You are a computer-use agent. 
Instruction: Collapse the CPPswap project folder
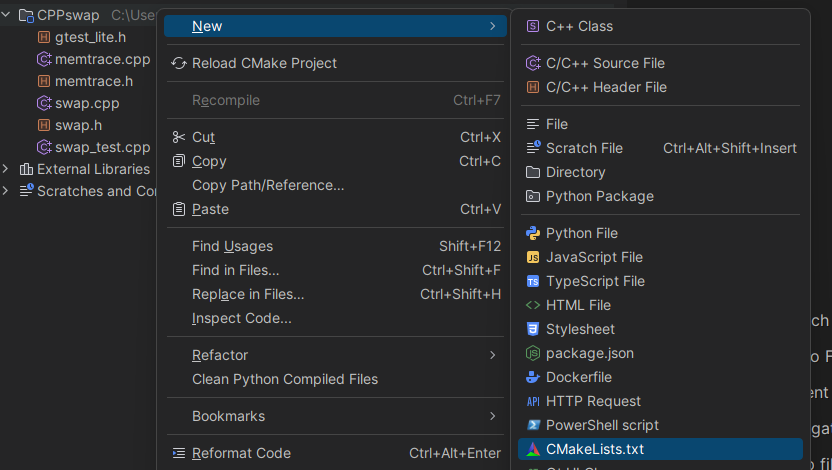(x=7, y=15)
